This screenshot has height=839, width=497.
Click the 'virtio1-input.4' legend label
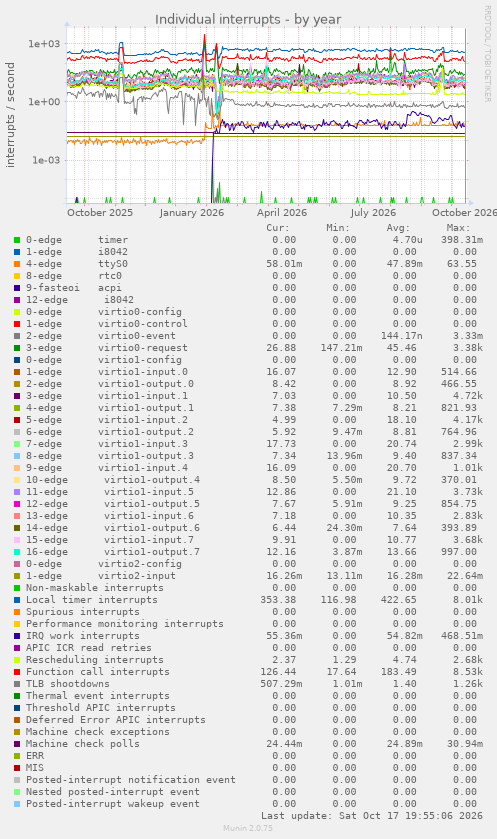(143, 468)
